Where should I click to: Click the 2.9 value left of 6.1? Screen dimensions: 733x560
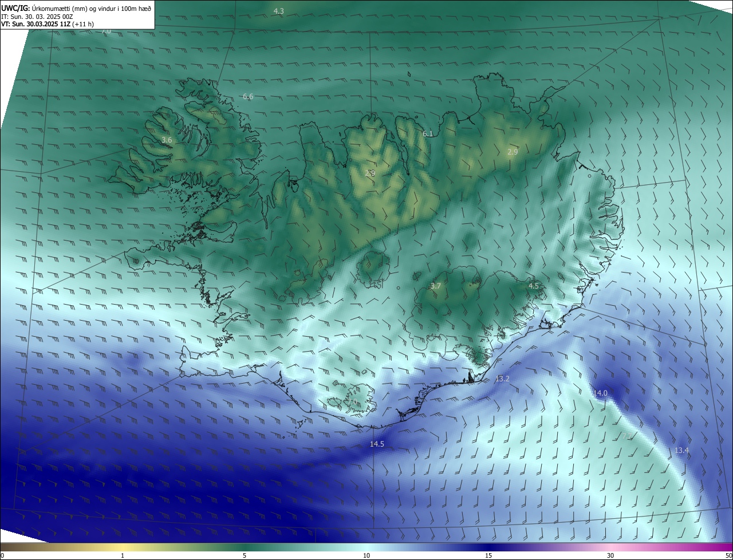pyautogui.click(x=370, y=173)
